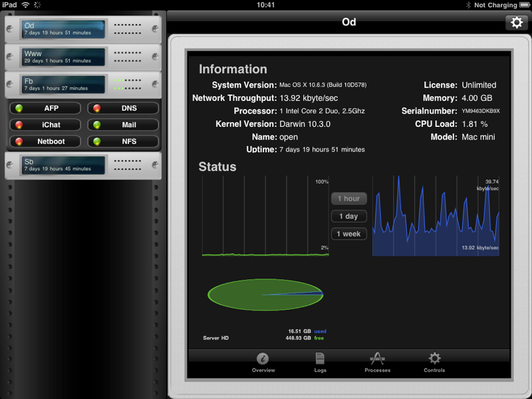Click the 39.74 kbyte/sec peak label

tap(487, 185)
